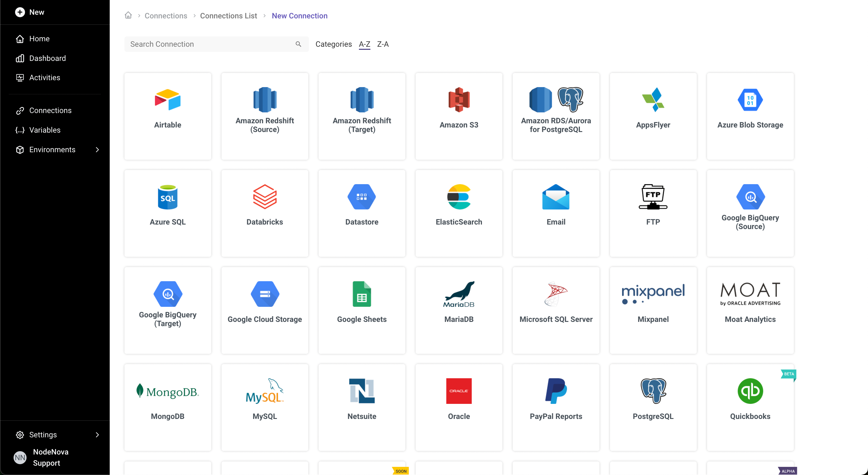868x475 pixels.
Task: Click the Z-A sort toggle
Action: (x=382, y=44)
